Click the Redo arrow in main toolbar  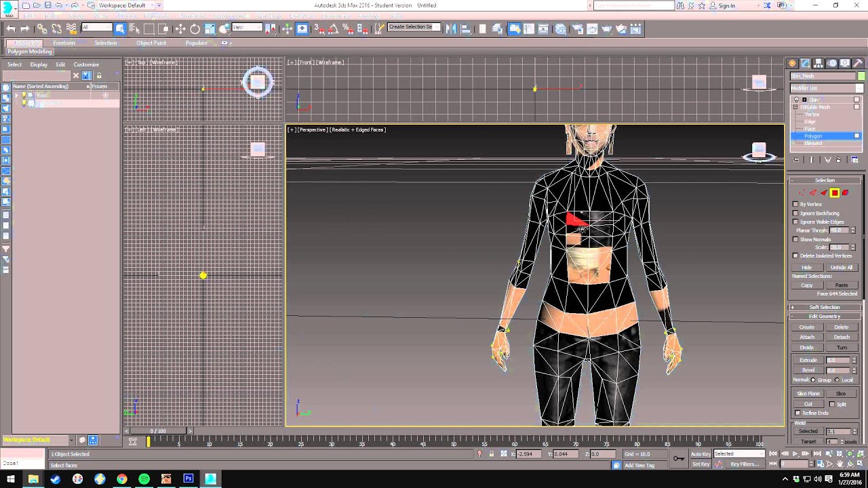(x=25, y=28)
